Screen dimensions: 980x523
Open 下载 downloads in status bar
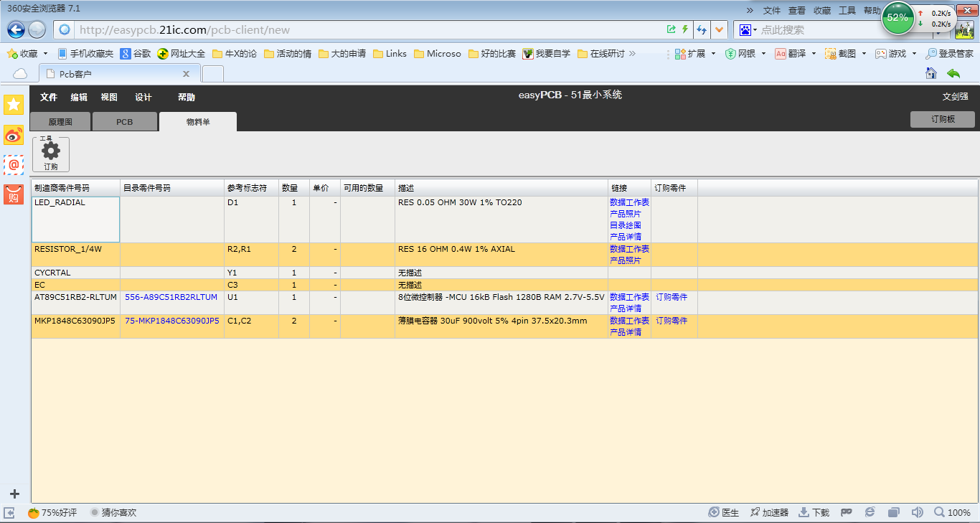pyautogui.click(x=814, y=512)
